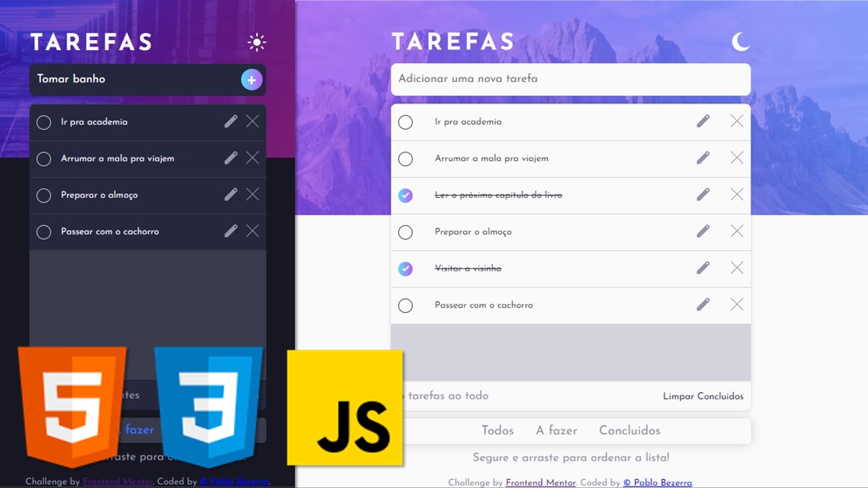Check 'Arrumar a mala pra viajem' in dark panel
The height and width of the screenshot is (488, 868).
pos(43,159)
